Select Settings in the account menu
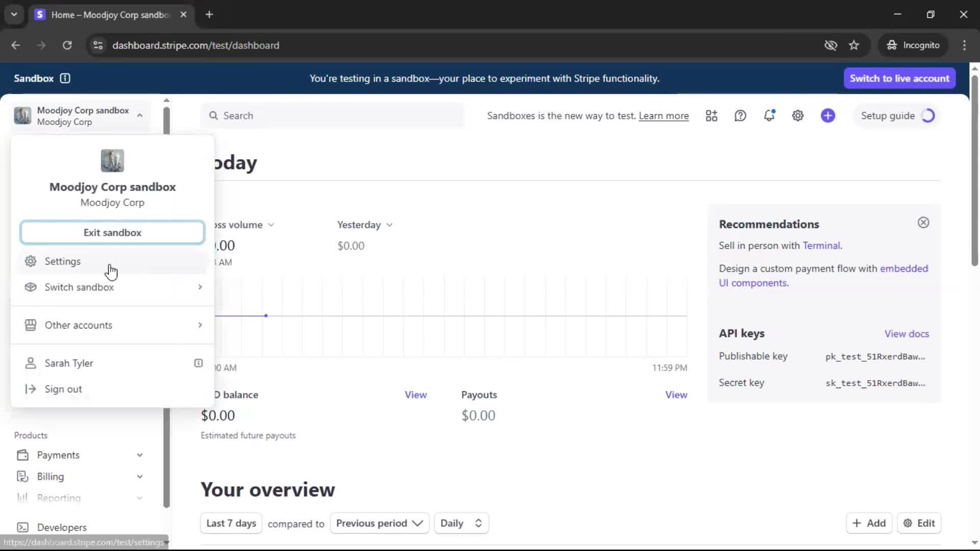 pyautogui.click(x=112, y=261)
